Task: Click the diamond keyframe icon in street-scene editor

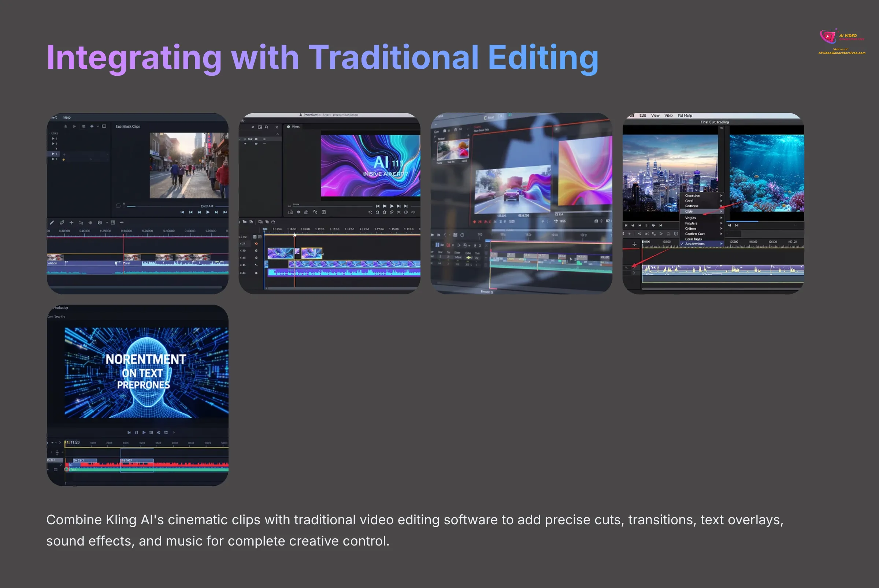Action: 92,126
